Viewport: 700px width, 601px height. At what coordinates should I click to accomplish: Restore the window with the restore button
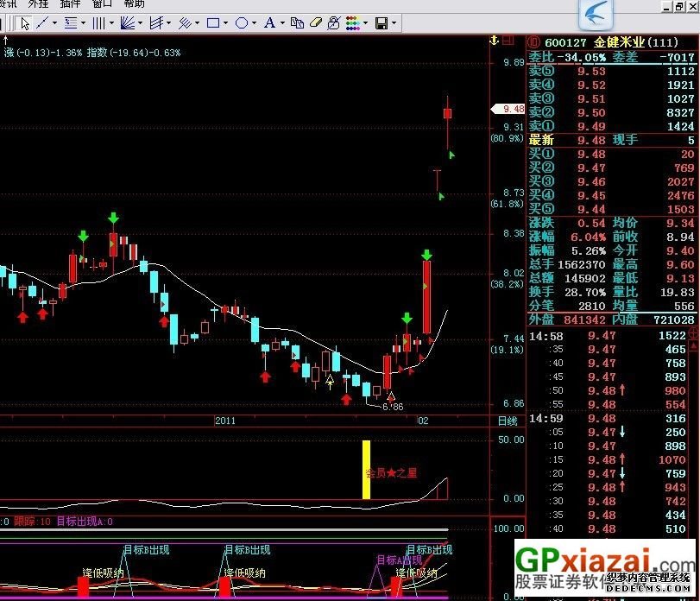click(679, 6)
